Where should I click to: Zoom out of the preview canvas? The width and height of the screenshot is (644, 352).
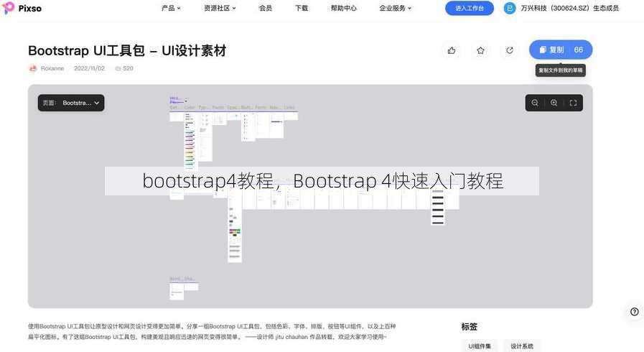coord(535,103)
